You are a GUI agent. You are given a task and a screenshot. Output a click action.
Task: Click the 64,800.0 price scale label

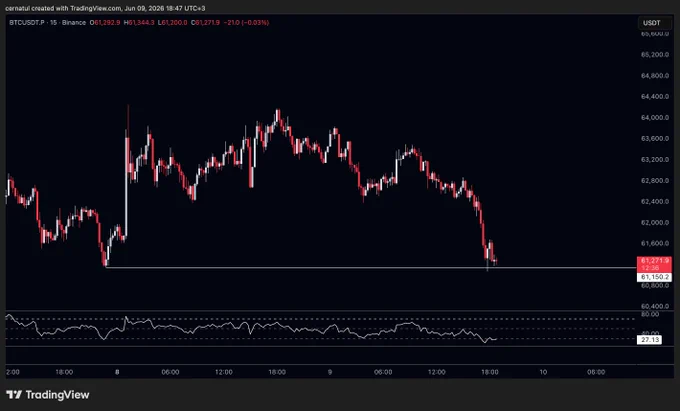[x=655, y=75]
